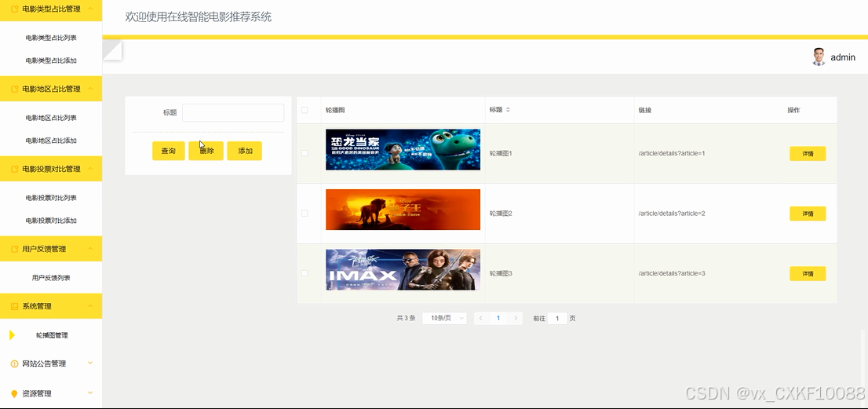Open 详情 for 轮播图3 row
868x409 pixels.
pyautogui.click(x=808, y=273)
